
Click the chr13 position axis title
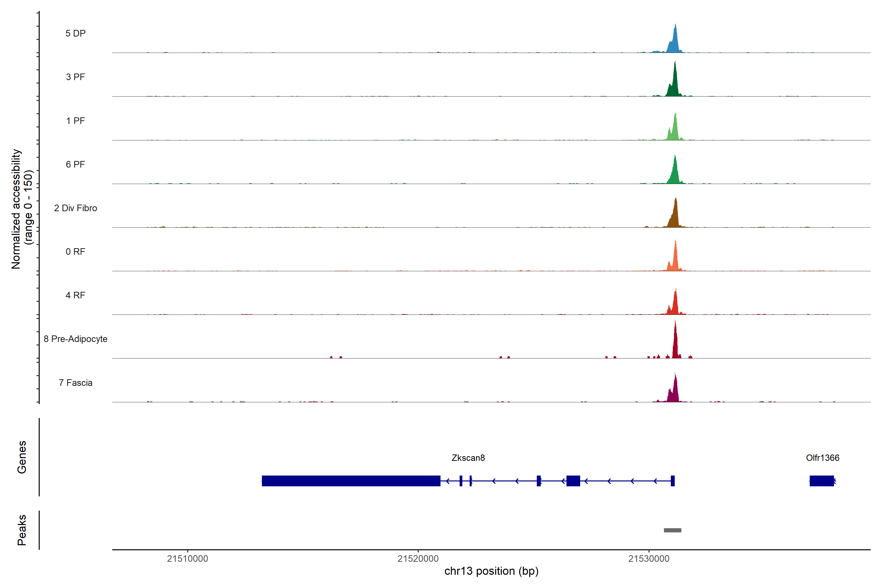click(x=491, y=571)
